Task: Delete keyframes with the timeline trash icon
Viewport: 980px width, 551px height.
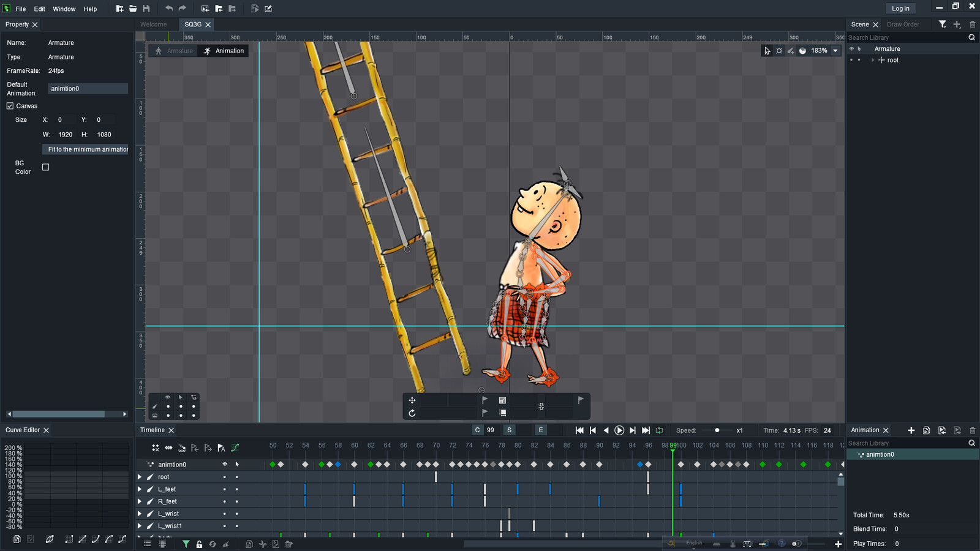Action: pyautogui.click(x=288, y=544)
